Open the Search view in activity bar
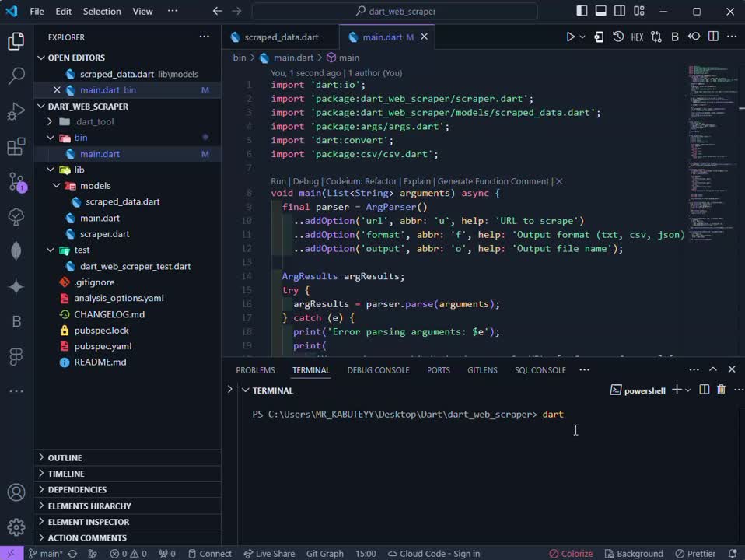The image size is (745, 560). coord(16,76)
